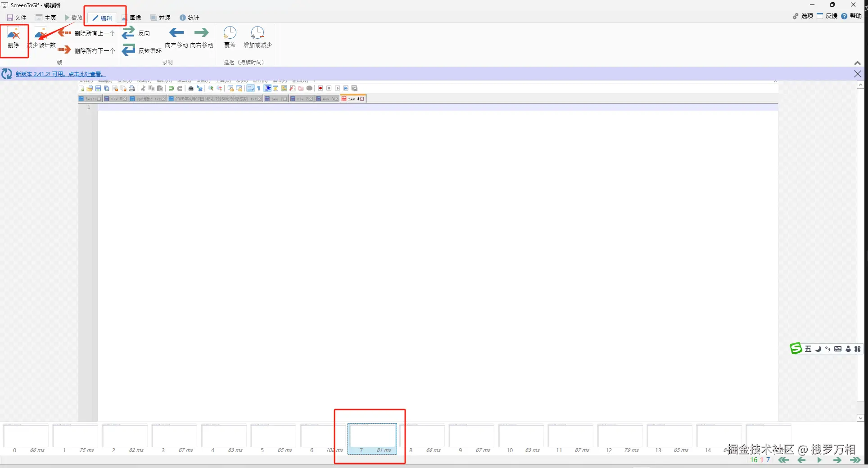Select frame 11 thumbnail (87 ms)

[x=571, y=439]
